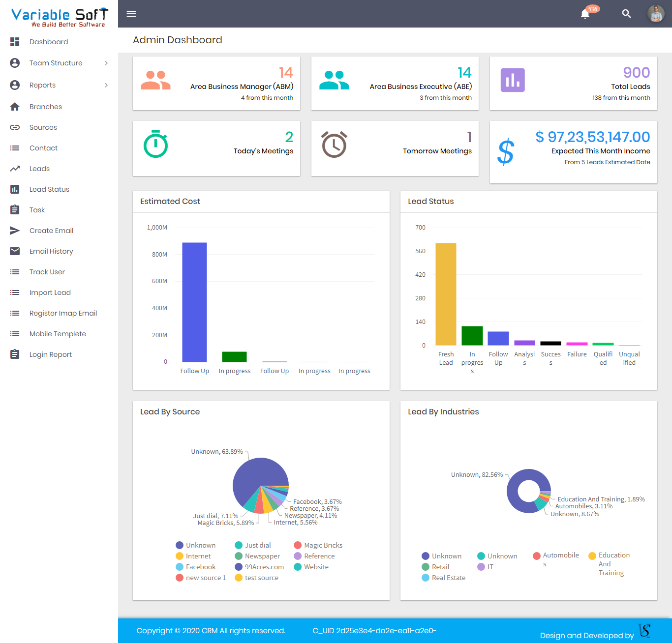
Task: Go to Email History in sidebar
Action: [x=51, y=251]
